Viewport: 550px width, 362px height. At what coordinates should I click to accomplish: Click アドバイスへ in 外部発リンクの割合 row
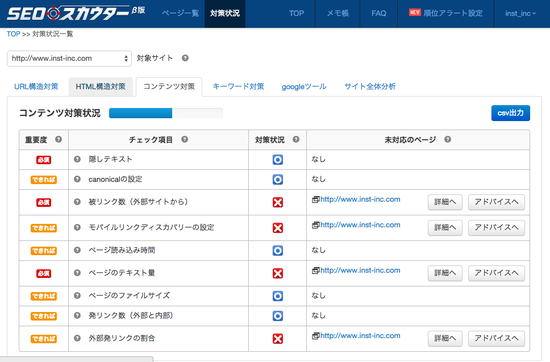pyautogui.click(x=496, y=338)
